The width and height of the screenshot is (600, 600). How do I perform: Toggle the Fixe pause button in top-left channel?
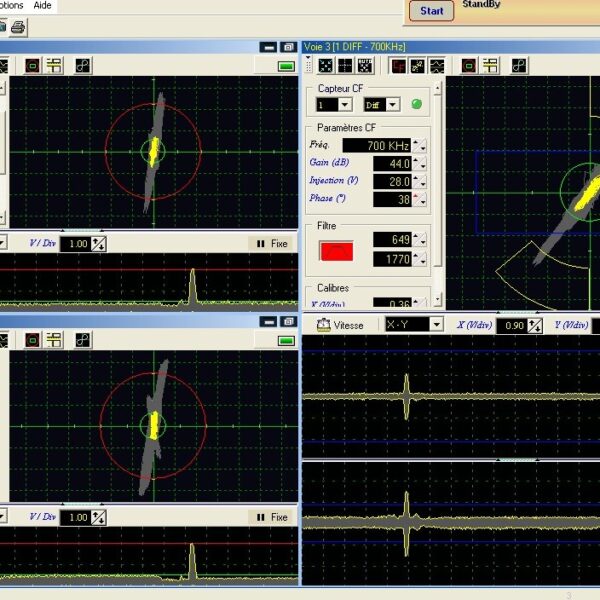pyautogui.click(x=272, y=243)
